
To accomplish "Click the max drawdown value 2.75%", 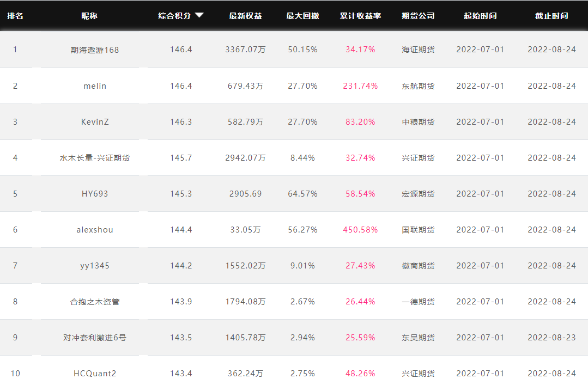I will (302, 374).
